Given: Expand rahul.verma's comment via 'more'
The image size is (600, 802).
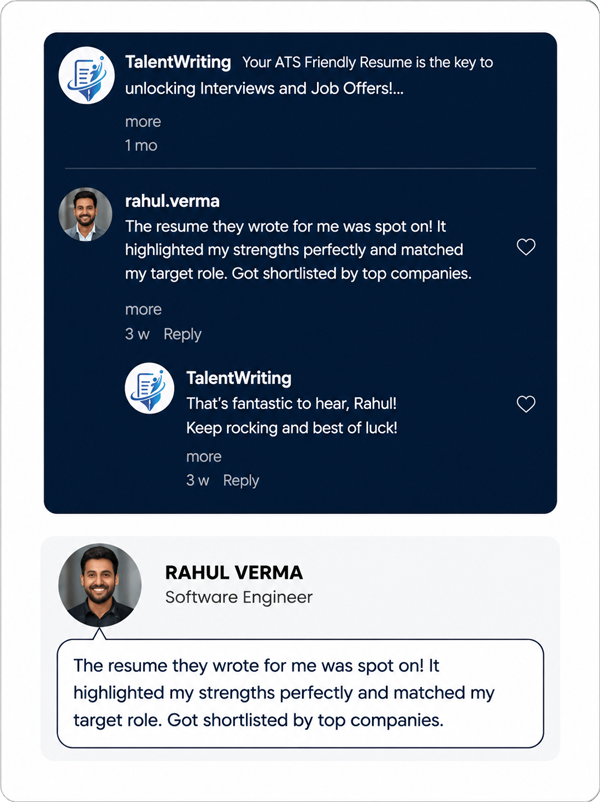Looking at the screenshot, I should [143, 309].
